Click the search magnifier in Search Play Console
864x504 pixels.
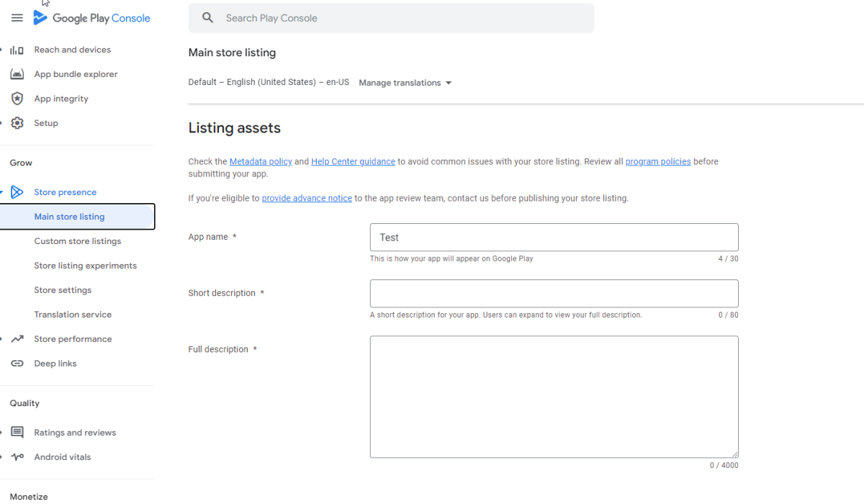(x=207, y=17)
